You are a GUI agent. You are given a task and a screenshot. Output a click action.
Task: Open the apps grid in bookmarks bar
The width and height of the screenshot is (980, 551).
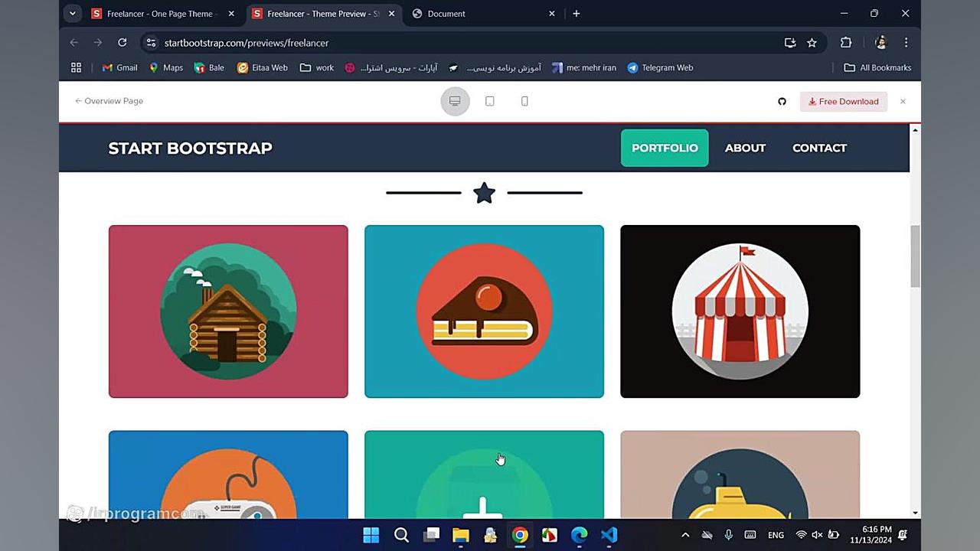tap(76, 67)
